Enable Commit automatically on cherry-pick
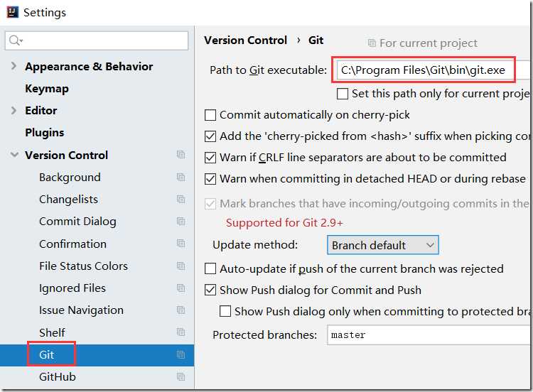The height and width of the screenshot is (392, 533). (210, 115)
